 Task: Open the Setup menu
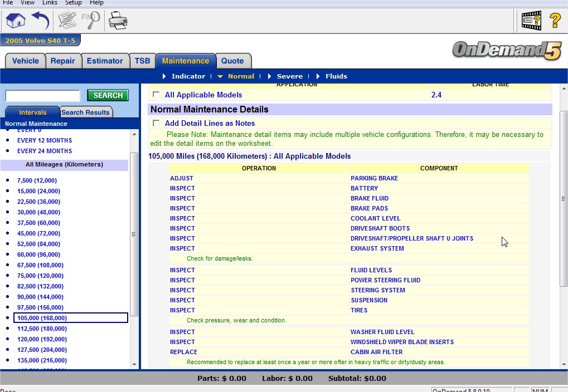(73, 3)
